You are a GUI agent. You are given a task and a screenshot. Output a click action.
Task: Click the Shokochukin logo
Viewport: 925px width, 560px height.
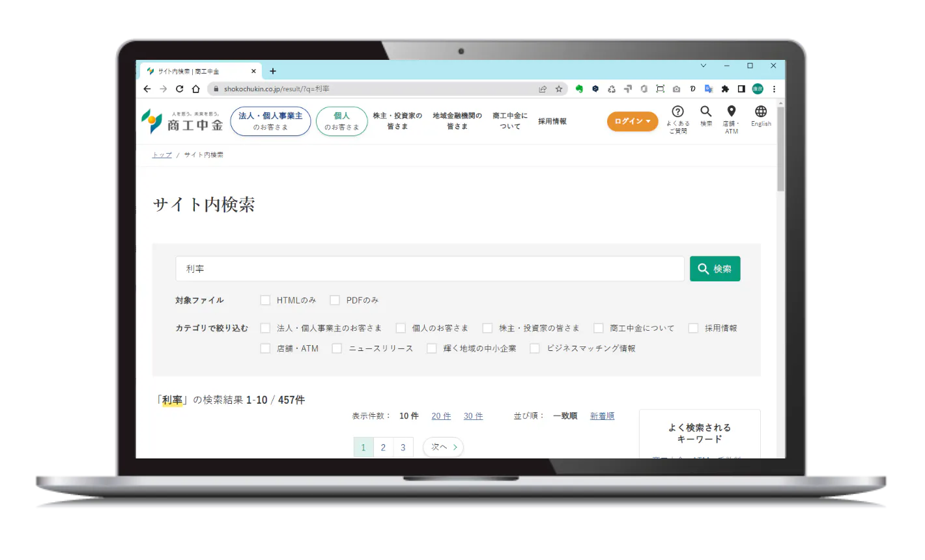(182, 121)
